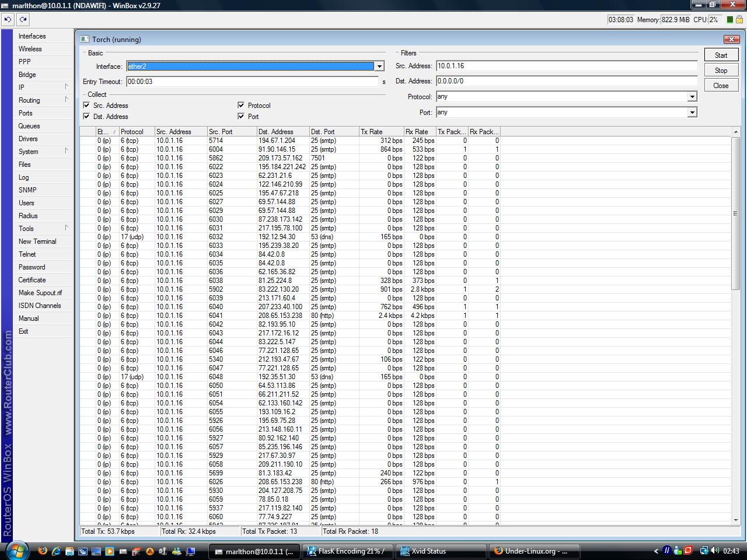Viewport: 747px width, 560px height.
Task: Click the scroll down arrow of Torch list
Action: (735, 519)
